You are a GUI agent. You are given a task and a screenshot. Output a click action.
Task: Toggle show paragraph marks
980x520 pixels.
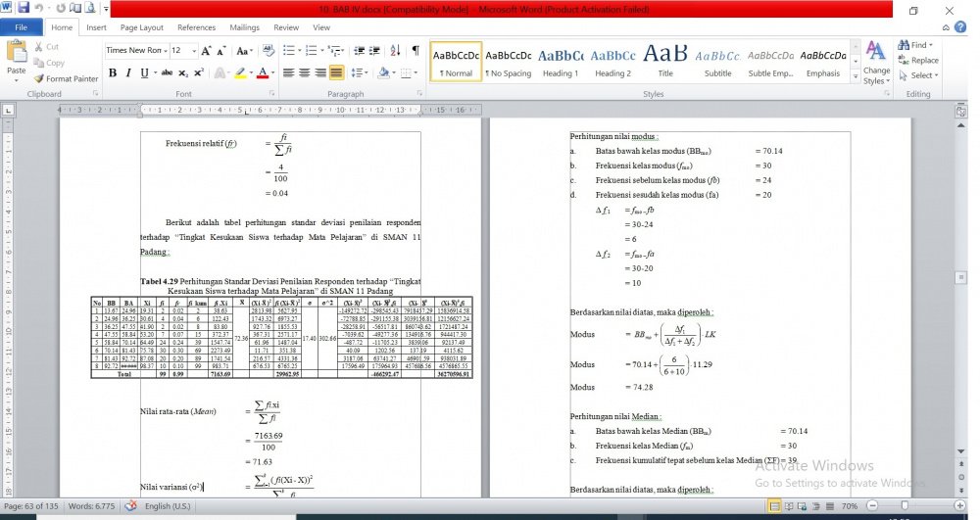416,51
